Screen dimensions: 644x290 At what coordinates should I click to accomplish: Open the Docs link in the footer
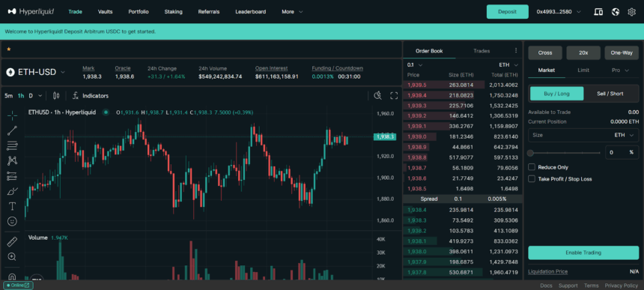[546, 286]
